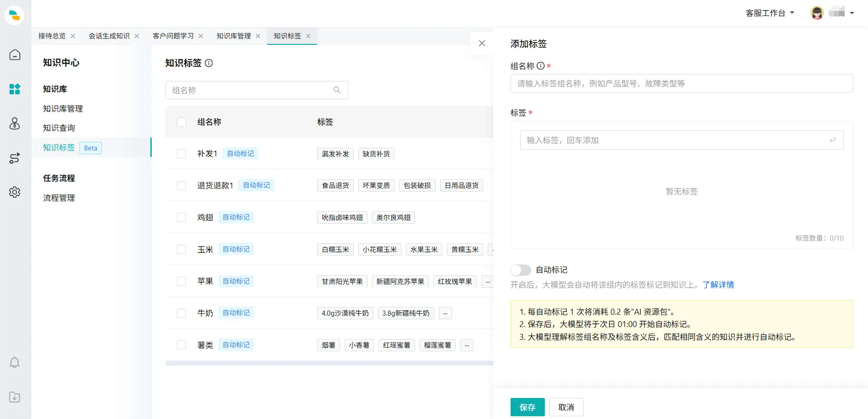This screenshot has width=868, height=419.
Task: Switch to 会话生成知识 tab
Action: [109, 36]
